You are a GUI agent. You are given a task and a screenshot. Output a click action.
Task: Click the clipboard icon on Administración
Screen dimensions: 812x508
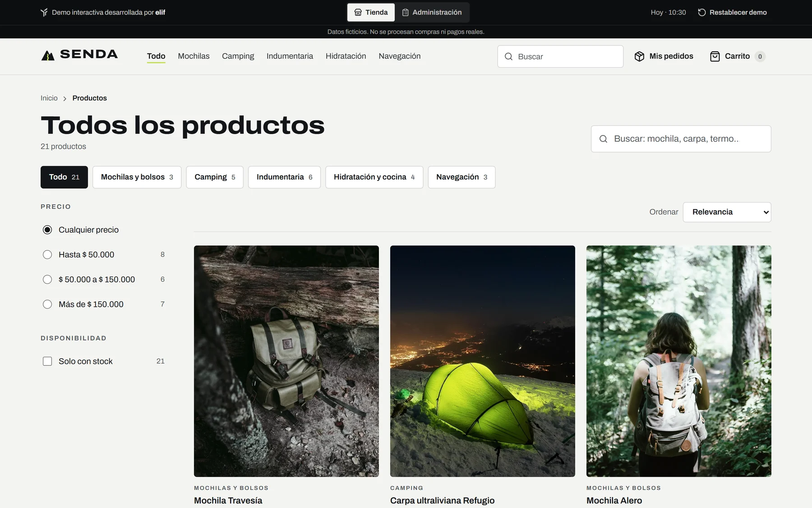[405, 12]
